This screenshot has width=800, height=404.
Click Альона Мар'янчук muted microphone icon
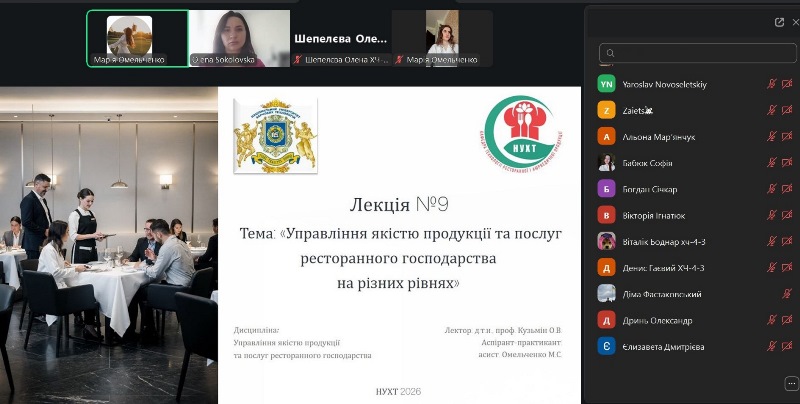coord(771,137)
